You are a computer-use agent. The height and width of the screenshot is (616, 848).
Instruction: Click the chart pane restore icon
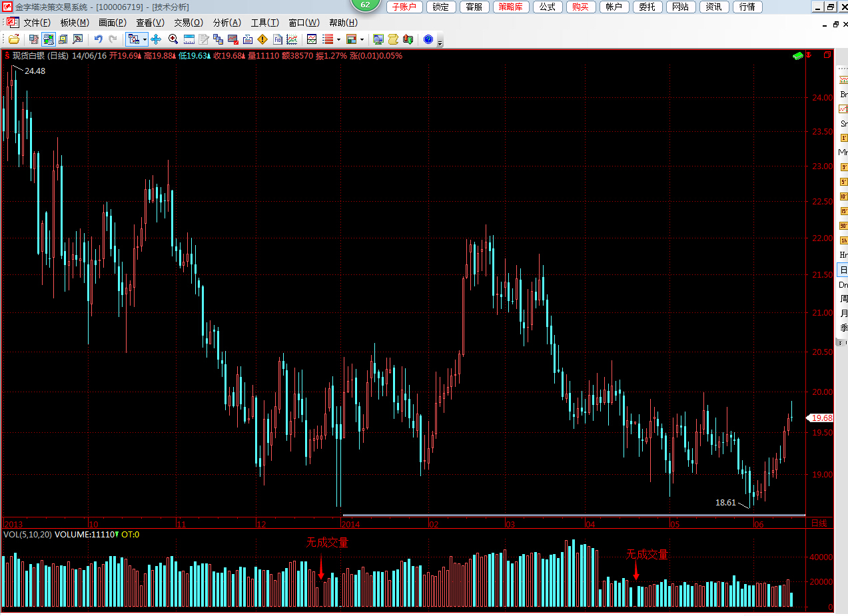click(x=827, y=55)
